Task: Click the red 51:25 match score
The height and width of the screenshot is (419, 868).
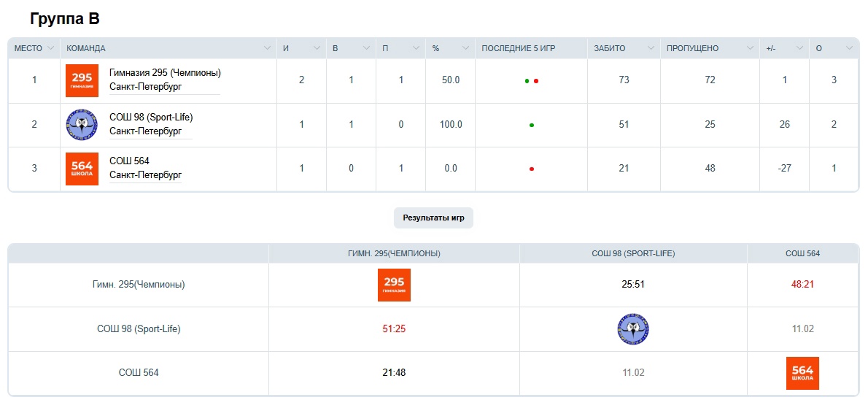Action: 394,329
